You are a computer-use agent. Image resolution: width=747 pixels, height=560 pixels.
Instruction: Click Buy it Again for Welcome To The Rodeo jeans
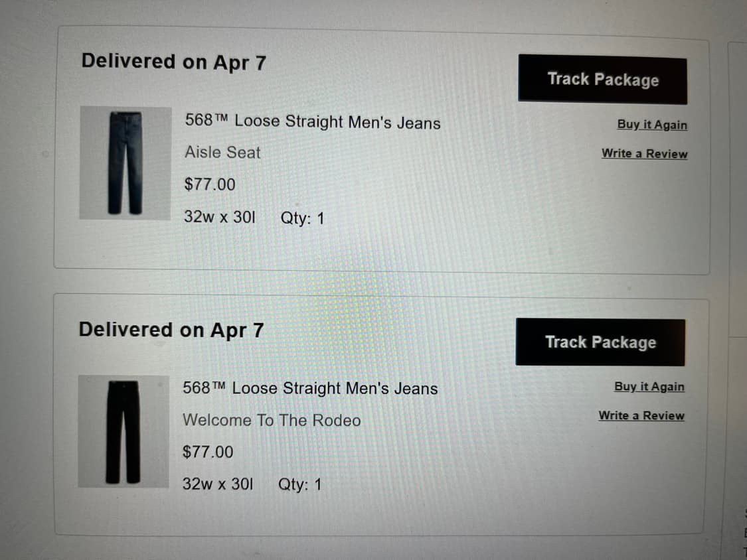pyautogui.click(x=649, y=387)
